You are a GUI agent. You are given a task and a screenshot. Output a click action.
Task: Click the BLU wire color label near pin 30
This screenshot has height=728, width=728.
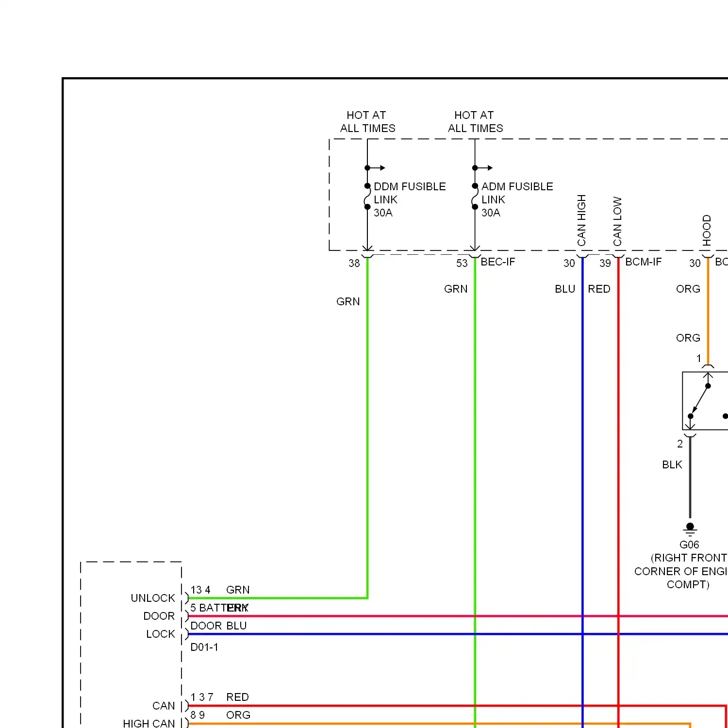point(565,289)
